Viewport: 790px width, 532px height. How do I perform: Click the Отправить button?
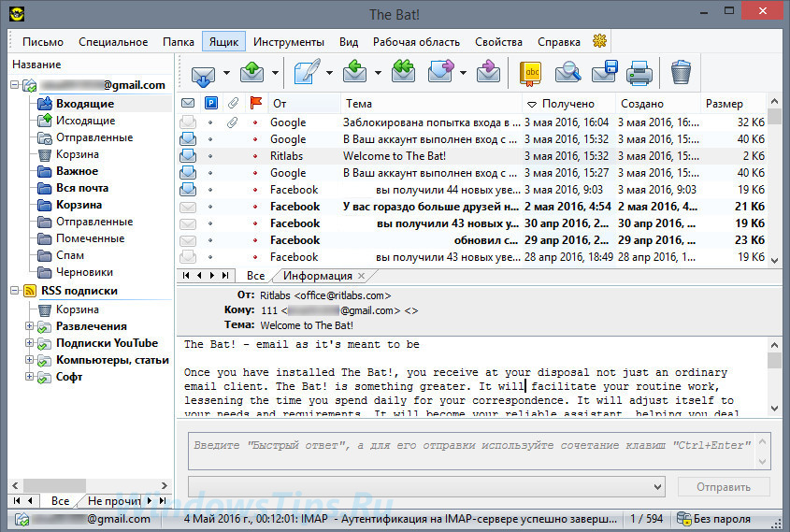click(724, 487)
